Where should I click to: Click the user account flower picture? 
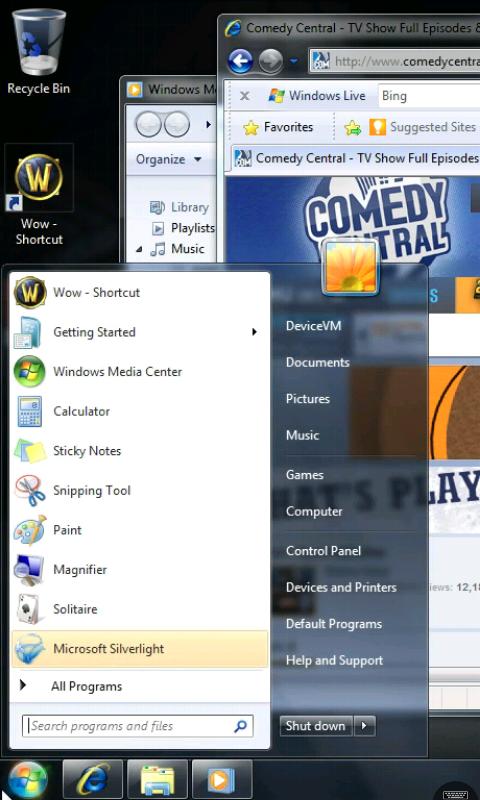coord(350,267)
